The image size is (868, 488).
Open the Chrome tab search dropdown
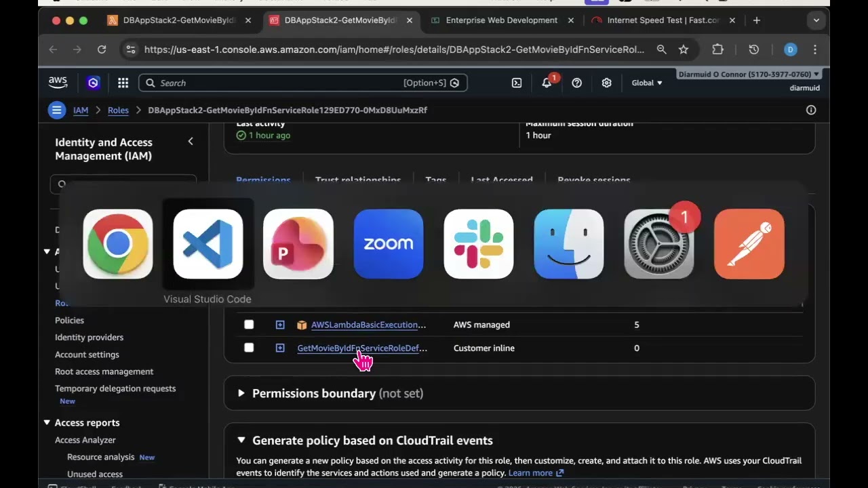816,20
